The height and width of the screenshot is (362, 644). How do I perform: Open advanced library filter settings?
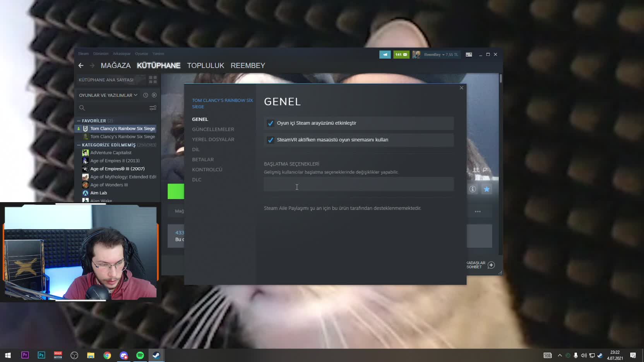click(153, 108)
